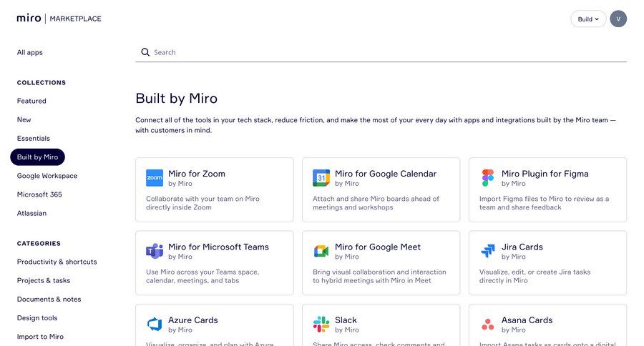Viewport: 644px width, 346px height.
Task: Open the user avatar menu
Action: point(618,19)
